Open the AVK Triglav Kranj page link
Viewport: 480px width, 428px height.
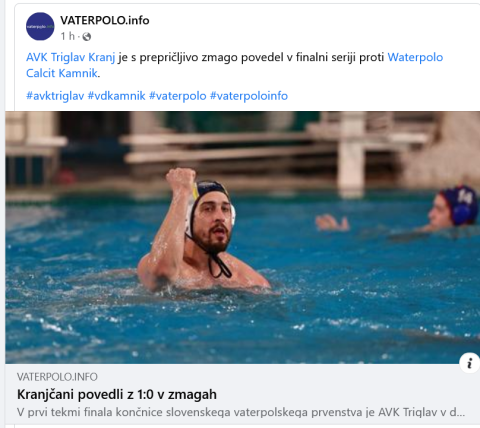pyautogui.click(x=71, y=57)
